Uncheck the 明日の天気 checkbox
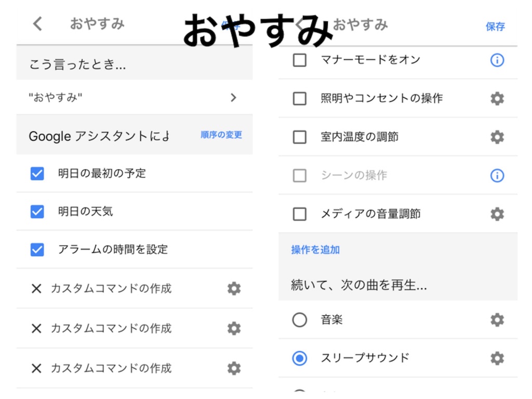The image size is (532, 399). click(x=36, y=211)
